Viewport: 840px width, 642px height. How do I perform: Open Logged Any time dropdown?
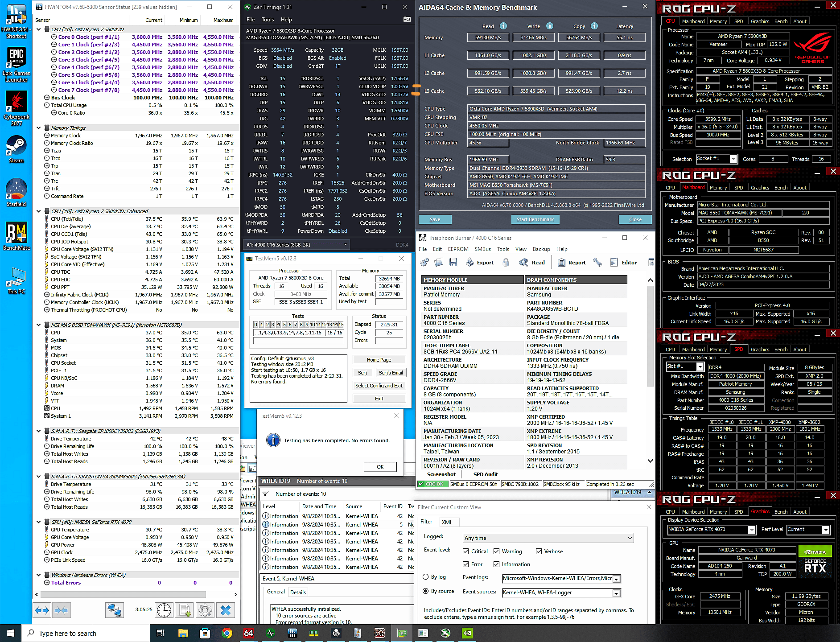pos(548,538)
